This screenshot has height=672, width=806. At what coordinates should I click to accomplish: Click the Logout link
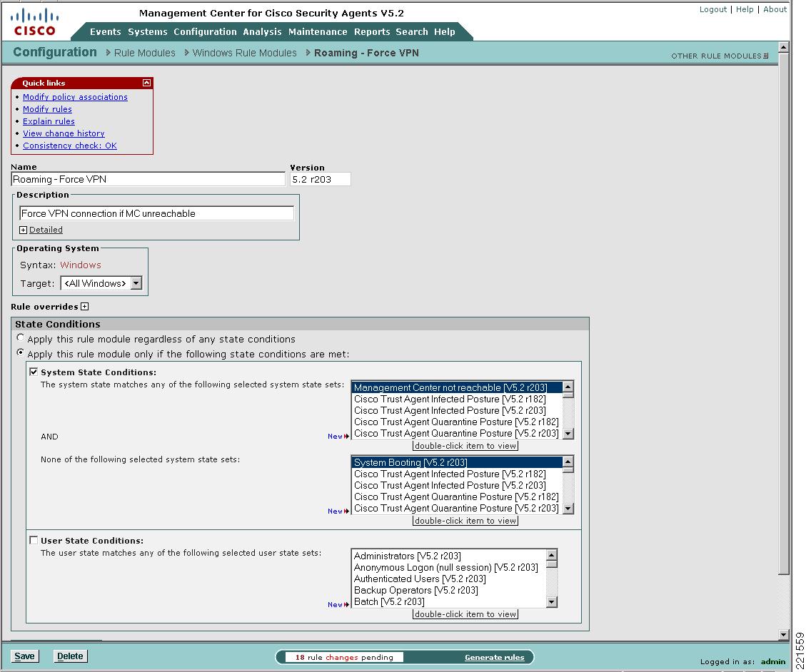pyautogui.click(x=713, y=9)
